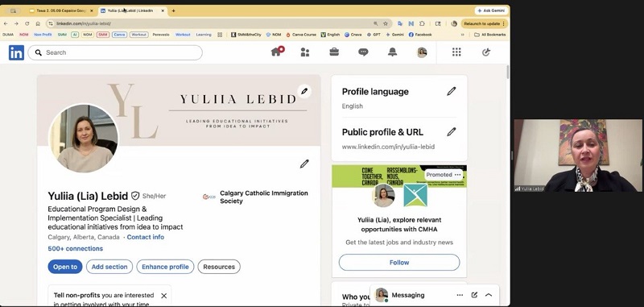The image size is (644, 307).
Task: Open the Contact info link
Action: [x=146, y=237]
